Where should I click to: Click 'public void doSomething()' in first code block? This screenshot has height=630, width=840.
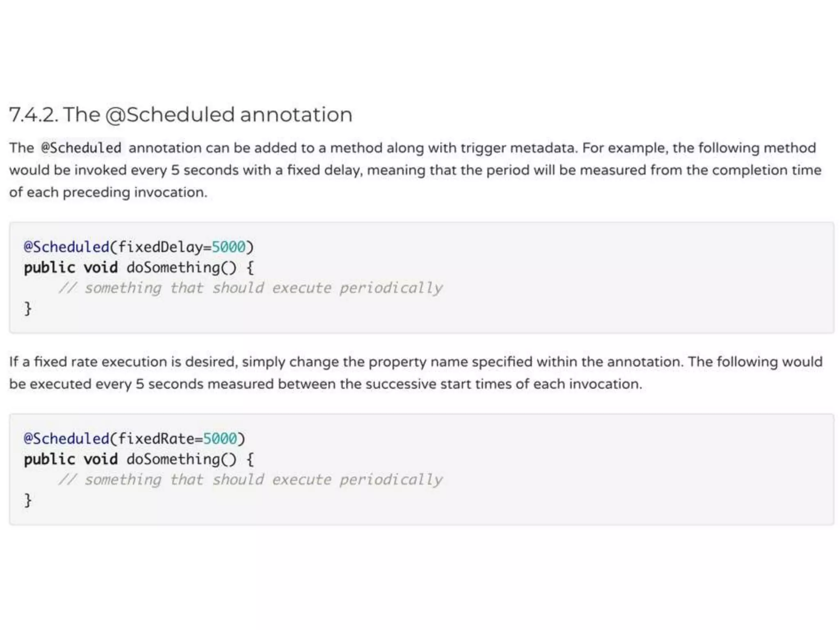130,268
